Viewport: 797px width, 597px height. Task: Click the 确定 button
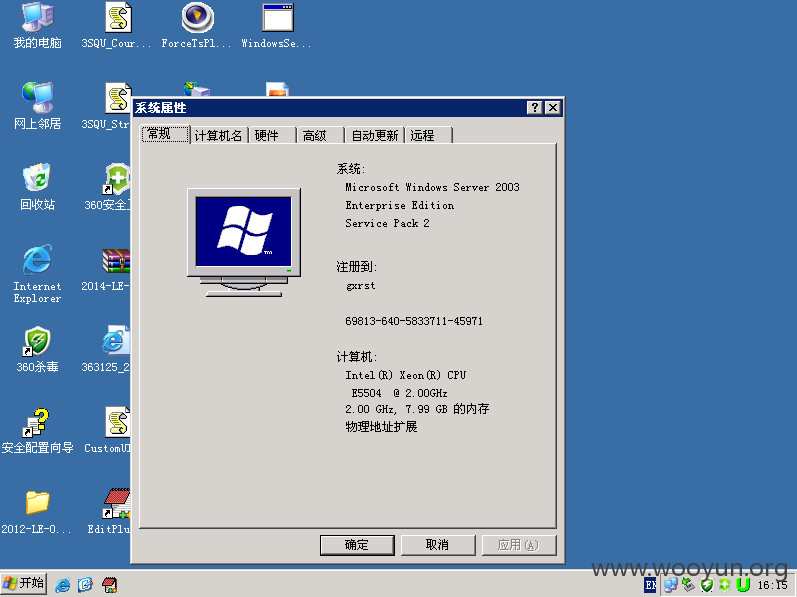pos(357,545)
